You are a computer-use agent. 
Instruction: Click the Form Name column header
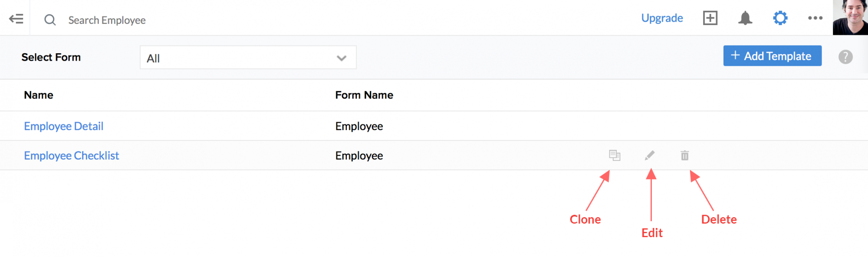(x=364, y=95)
